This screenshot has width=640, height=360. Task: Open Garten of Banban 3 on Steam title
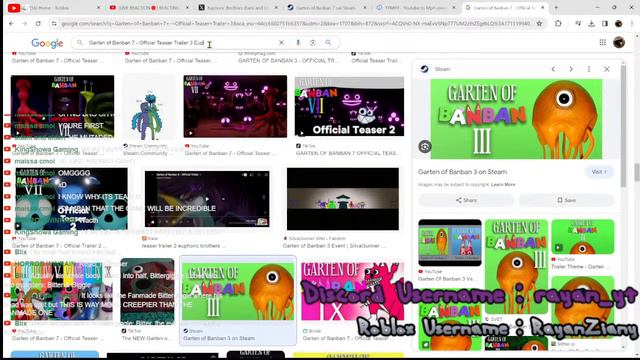point(462,172)
